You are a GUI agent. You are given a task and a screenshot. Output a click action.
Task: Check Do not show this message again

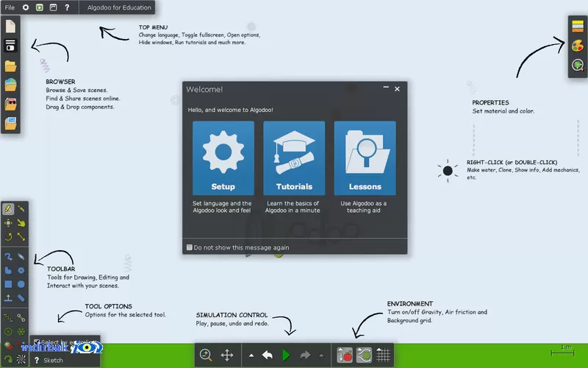coord(190,247)
